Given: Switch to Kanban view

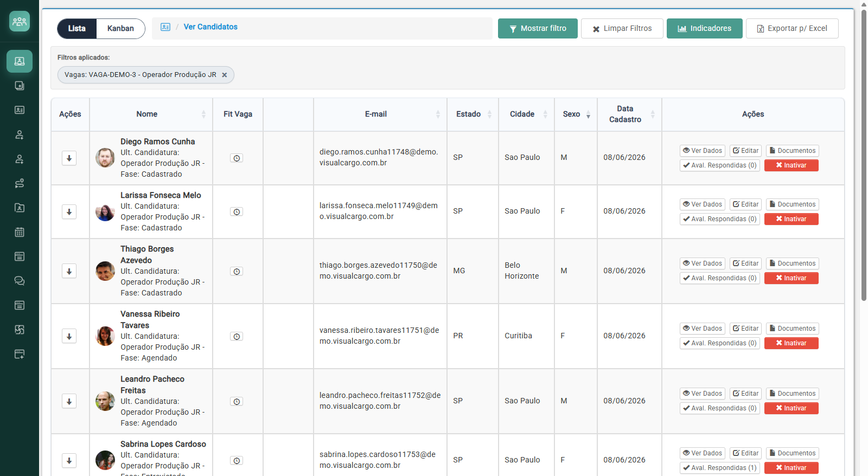Looking at the screenshot, I should tap(120, 29).
